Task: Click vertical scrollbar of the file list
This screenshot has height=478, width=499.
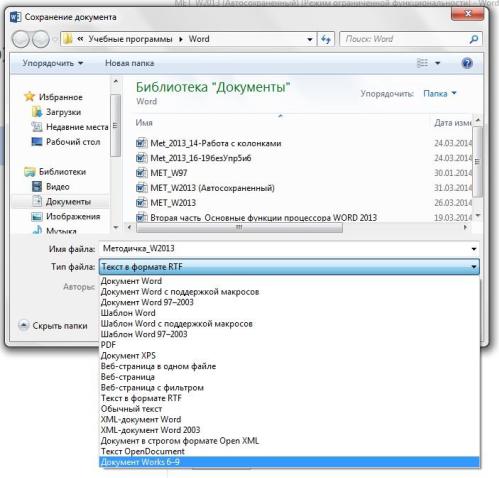Action: point(477,162)
